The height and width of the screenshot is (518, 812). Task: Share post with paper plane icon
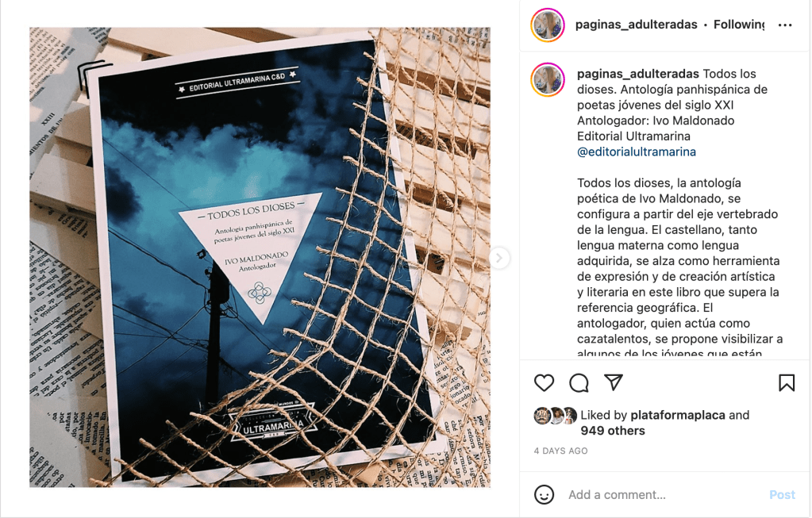pos(613,382)
